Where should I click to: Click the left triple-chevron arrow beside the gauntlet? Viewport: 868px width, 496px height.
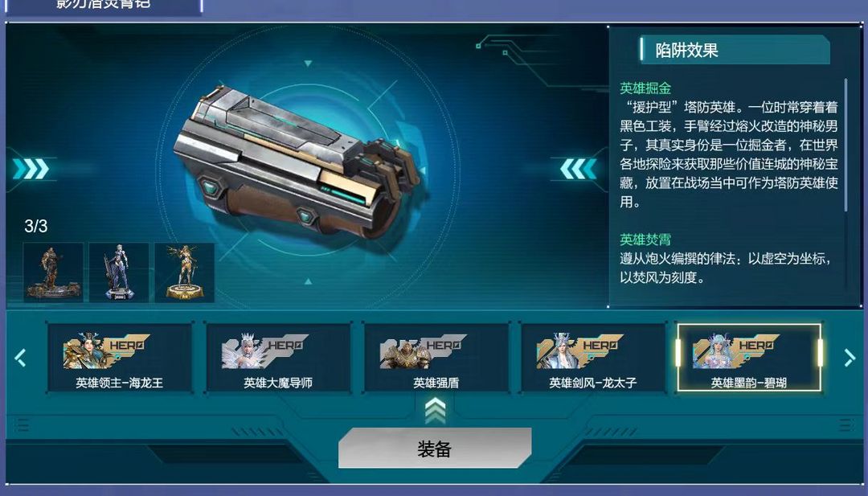(31, 169)
